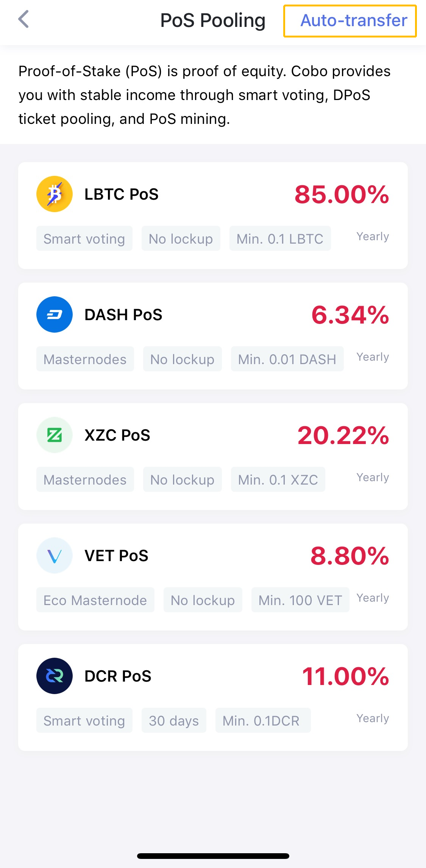426x868 pixels.
Task: Tap the Min. 100 VET tag
Action: point(300,600)
